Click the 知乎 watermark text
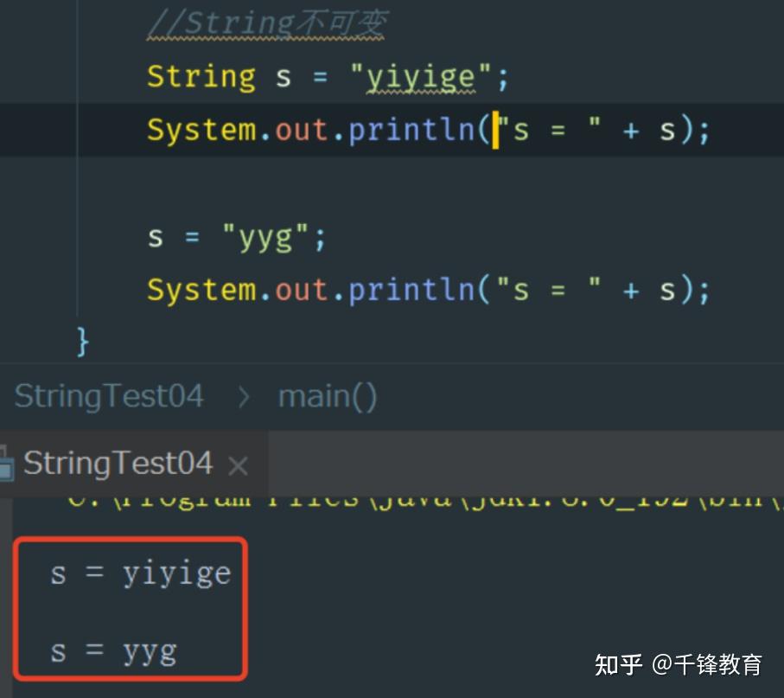The height and width of the screenshot is (698, 784). [618, 665]
